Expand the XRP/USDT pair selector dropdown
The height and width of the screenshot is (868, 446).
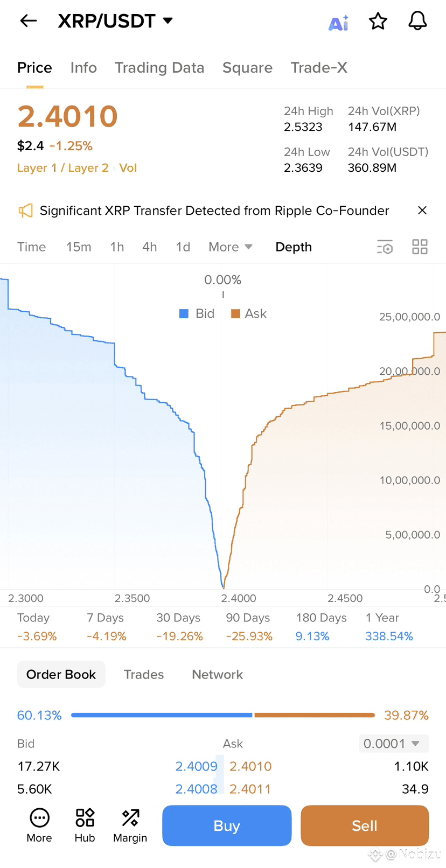(168, 21)
